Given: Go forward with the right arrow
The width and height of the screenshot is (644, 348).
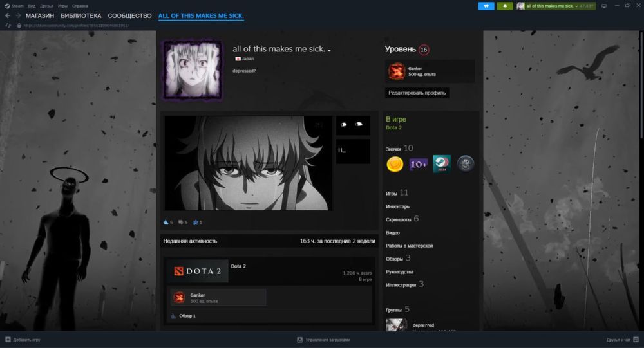Looking at the screenshot, I should (x=18, y=15).
